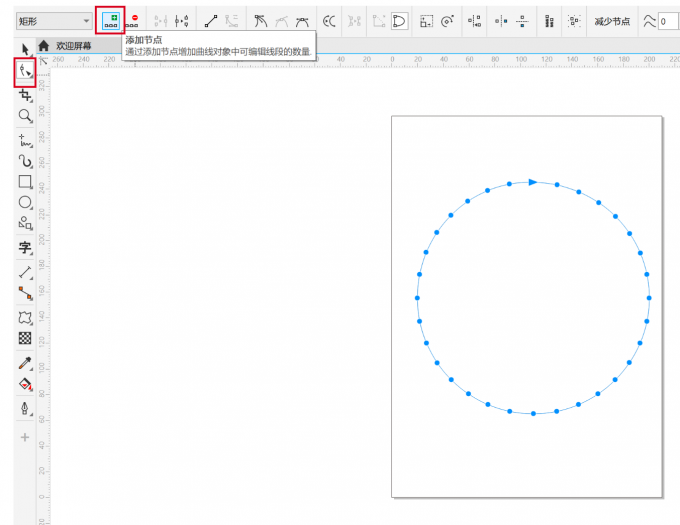Make node a Smooth node
This screenshot has height=525, width=680.
(281, 21)
